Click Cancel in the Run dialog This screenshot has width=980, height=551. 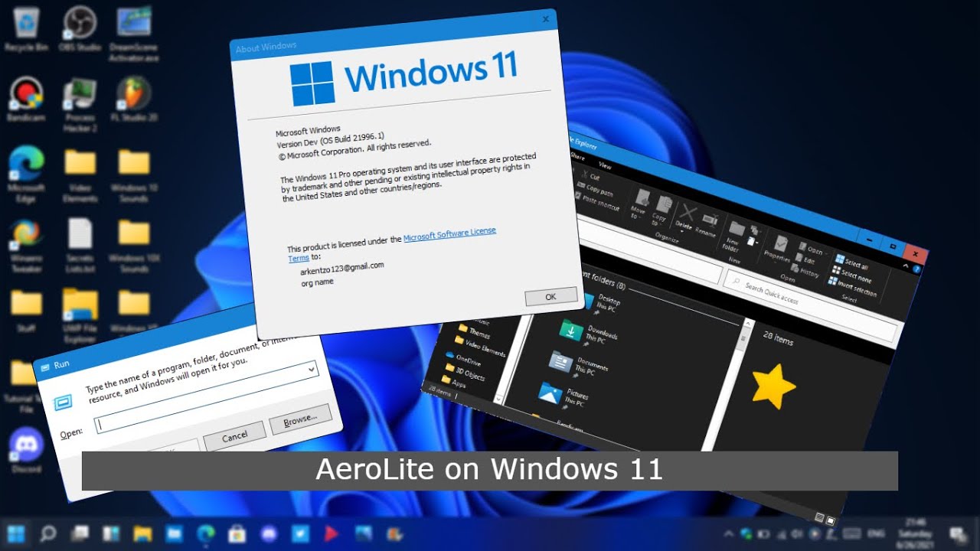(234, 436)
